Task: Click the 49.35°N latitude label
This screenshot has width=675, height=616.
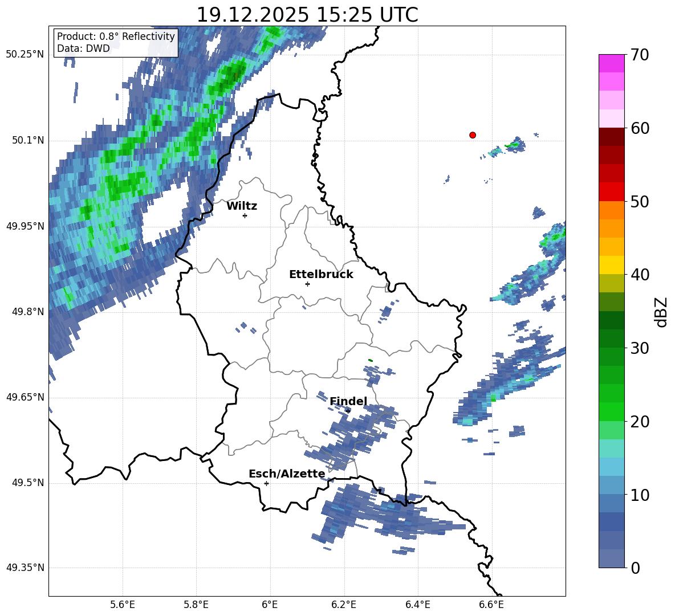Action: tap(25, 568)
